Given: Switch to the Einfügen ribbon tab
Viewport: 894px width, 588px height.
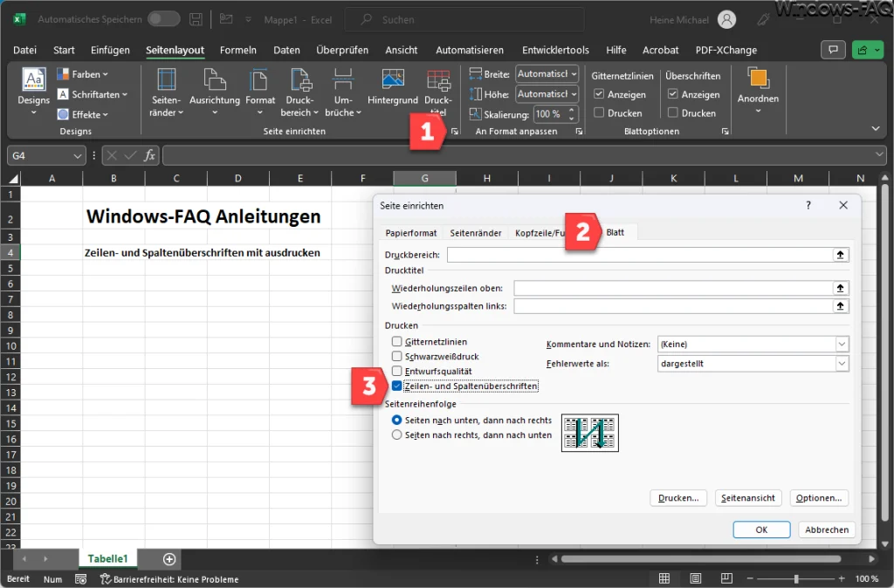Looking at the screenshot, I should [110, 50].
